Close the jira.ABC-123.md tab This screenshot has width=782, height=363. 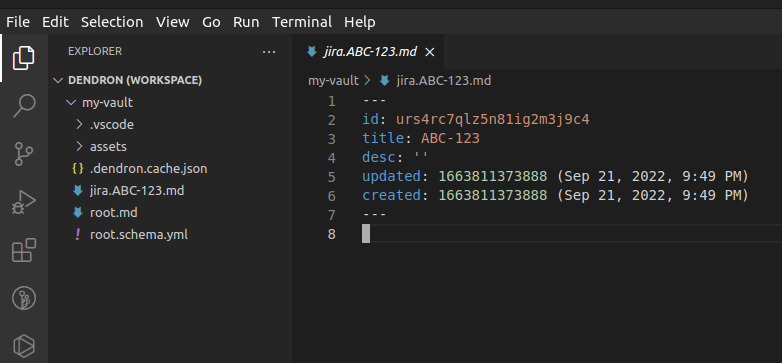[429, 52]
